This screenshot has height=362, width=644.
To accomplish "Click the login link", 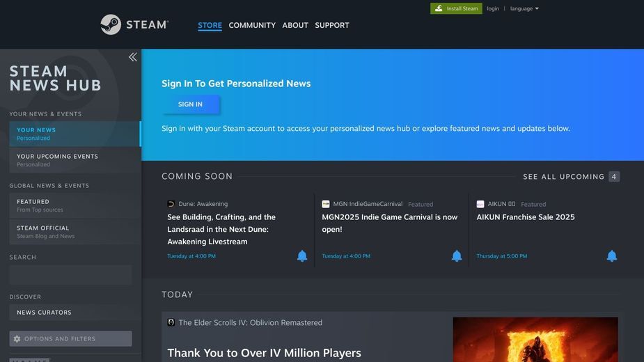I will [493, 8].
